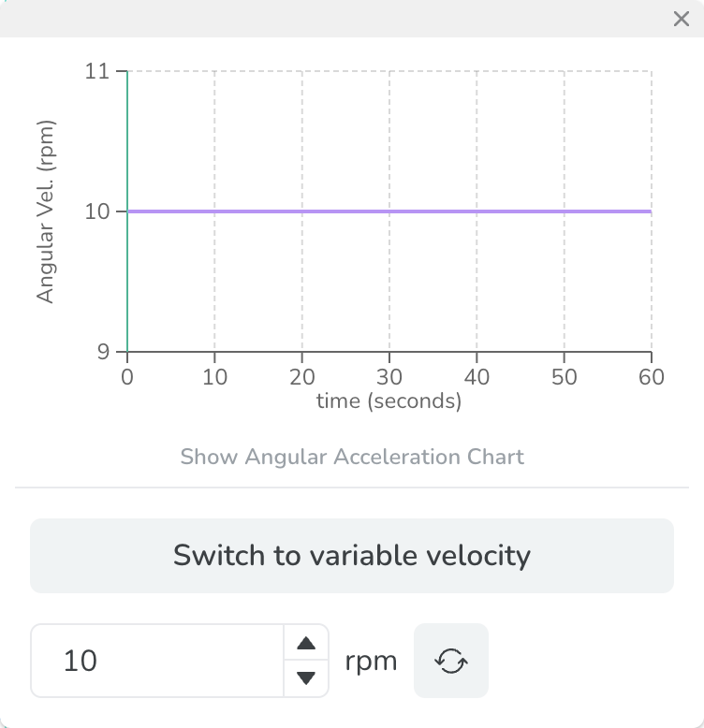Image resolution: width=704 pixels, height=728 pixels.
Task: Click the 30 tick on the time axis
Action: (389, 377)
